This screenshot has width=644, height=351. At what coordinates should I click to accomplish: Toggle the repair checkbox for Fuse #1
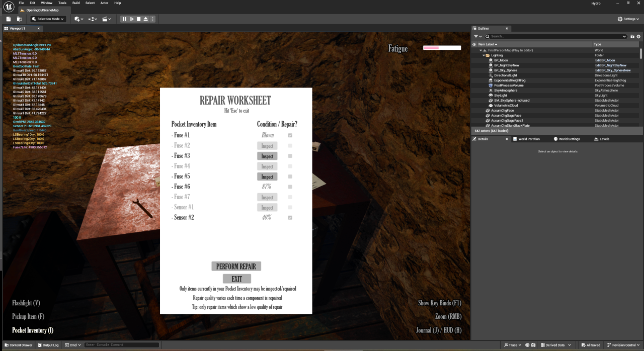point(290,135)
